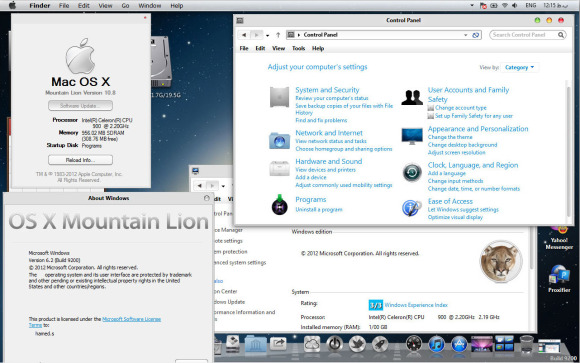Open the Programs category icon
This screenshot has height=363, width=580.
(x=280, y=205)
